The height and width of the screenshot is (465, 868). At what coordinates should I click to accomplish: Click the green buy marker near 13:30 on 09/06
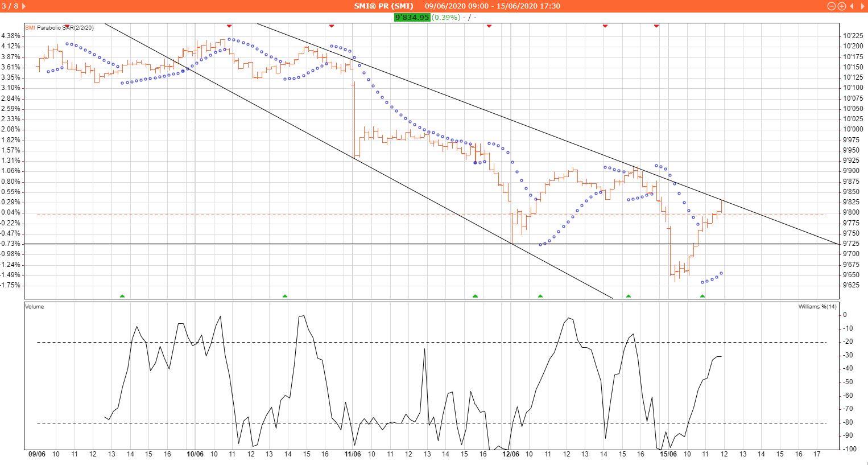point(122,296)
